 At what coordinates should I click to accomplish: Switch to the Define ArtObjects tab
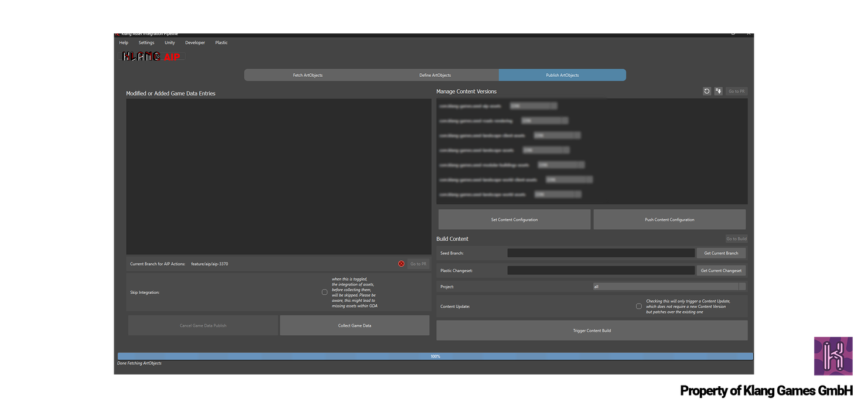(435, 75)
